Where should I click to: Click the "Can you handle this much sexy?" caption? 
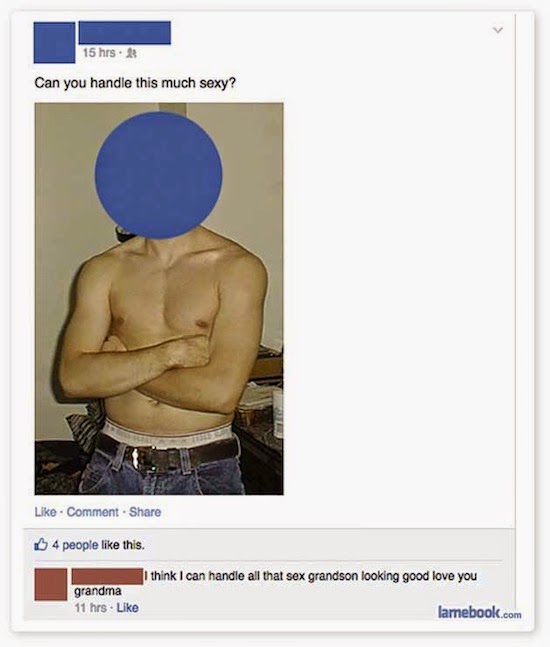pyautogui.click(x=135, y=83)
